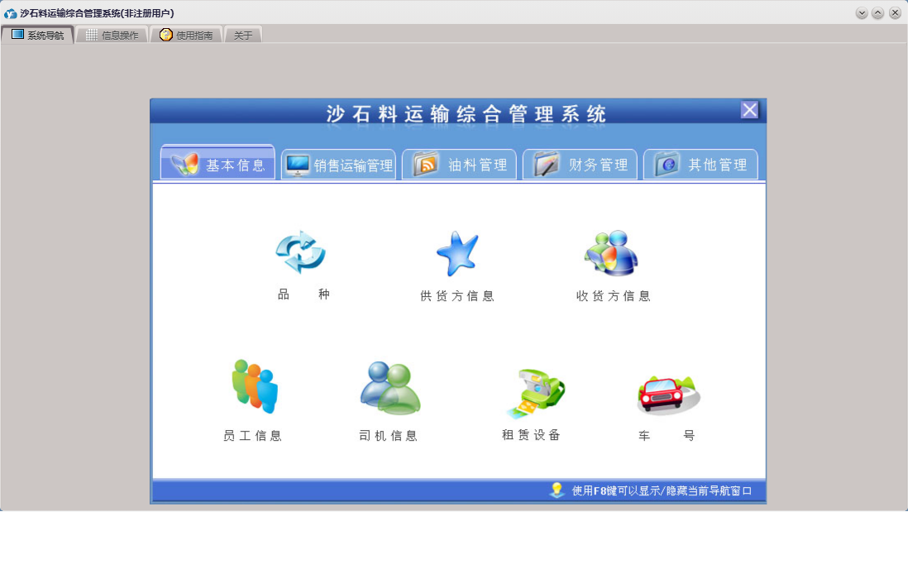This screenshot has height=588, width=908.
Task: Close the navigation window with X
Action: pyautogui.click(x=749, y=110)
